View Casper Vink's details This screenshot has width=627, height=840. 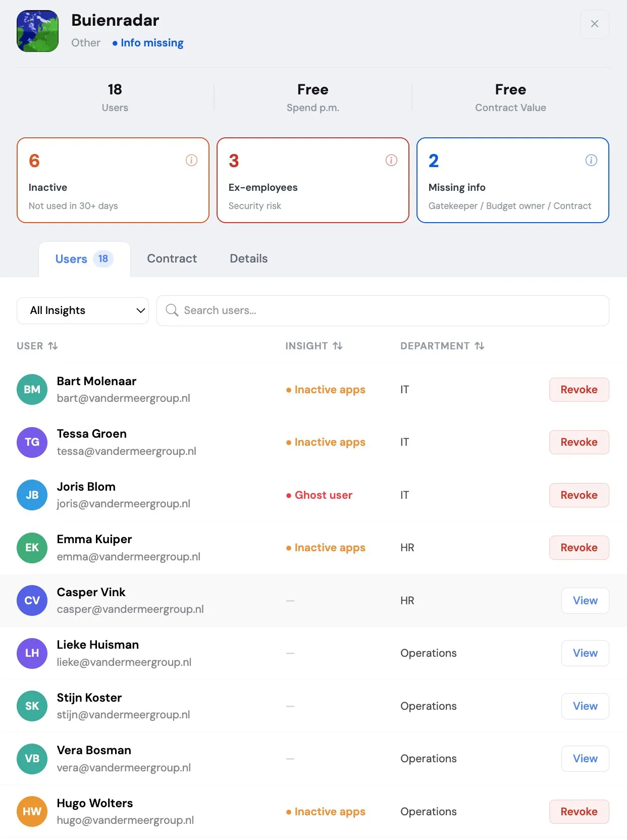coord(585,601)
